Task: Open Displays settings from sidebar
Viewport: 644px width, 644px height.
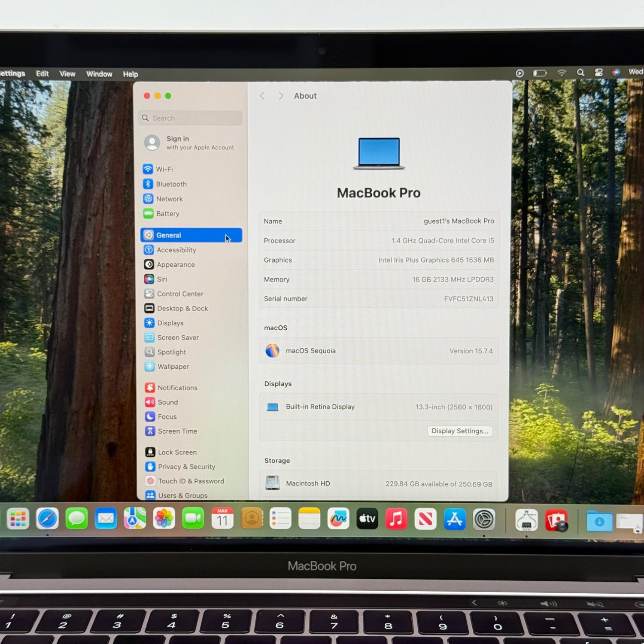Action: [170, 323]
